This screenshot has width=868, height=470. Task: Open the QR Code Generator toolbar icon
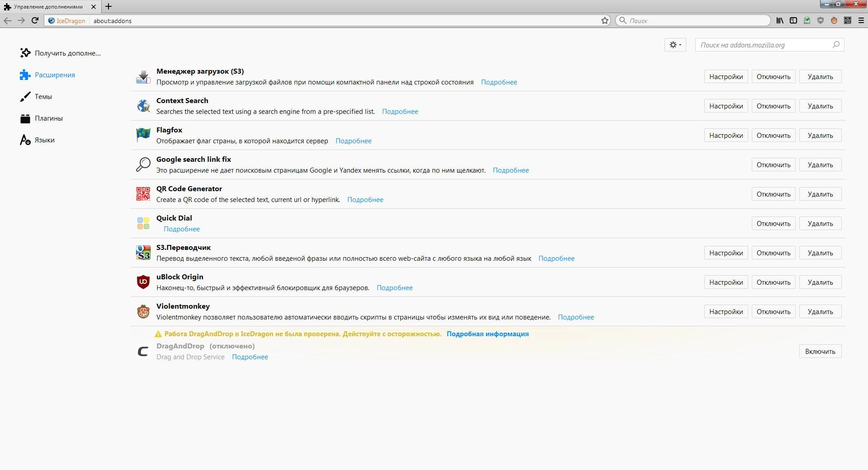click(848, 20)
